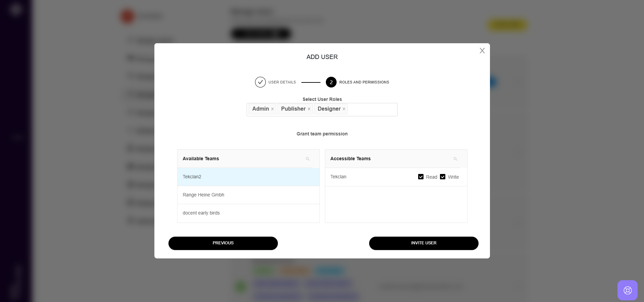The height and width of the screenshot is (302, 644).
Task: Click the Invite User button
Action: [424, 243]
